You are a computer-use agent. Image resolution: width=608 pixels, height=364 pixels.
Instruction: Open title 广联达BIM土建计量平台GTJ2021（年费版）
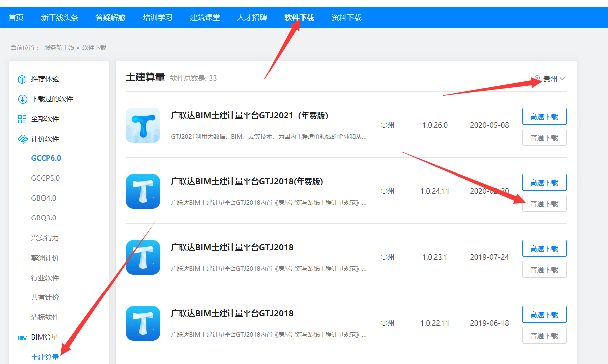250,116
